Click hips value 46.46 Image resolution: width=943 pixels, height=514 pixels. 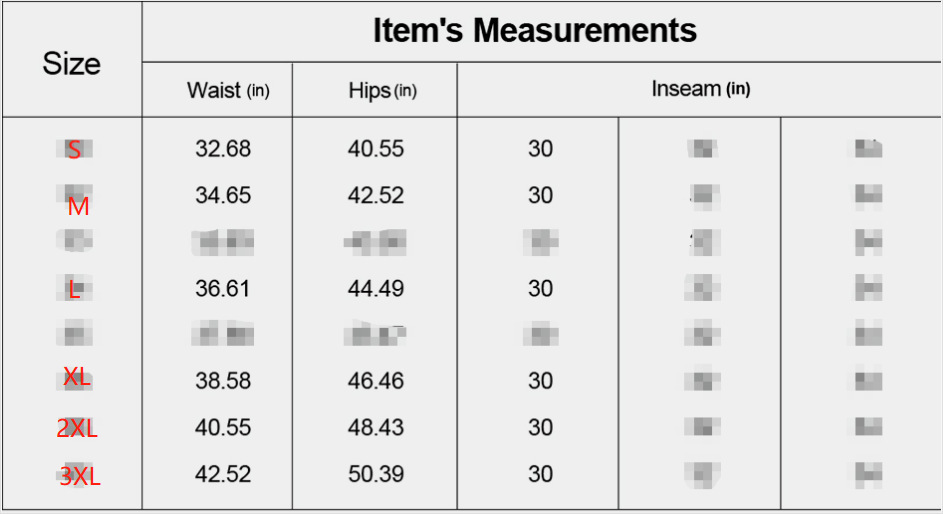click(x=376, y=381)
